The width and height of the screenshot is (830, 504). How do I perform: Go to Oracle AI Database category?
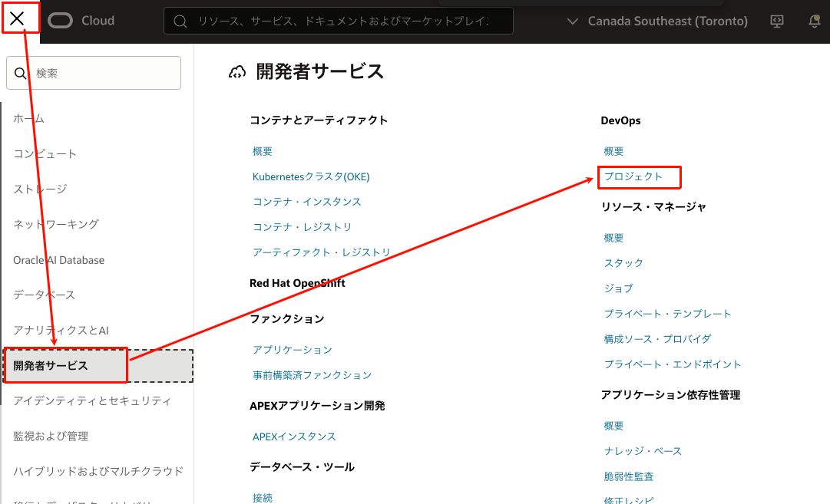click(59, 260)
